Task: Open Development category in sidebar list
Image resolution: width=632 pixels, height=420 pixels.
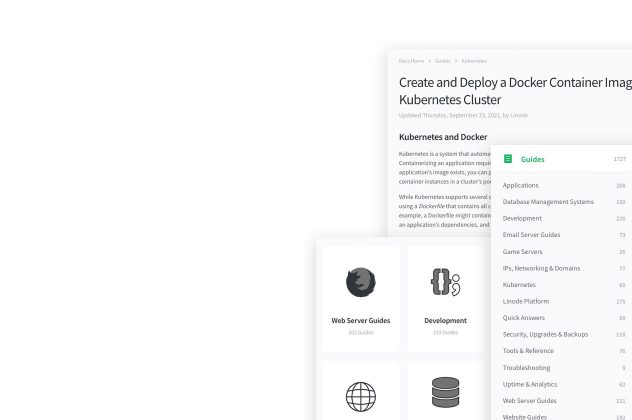Action: 522,218
